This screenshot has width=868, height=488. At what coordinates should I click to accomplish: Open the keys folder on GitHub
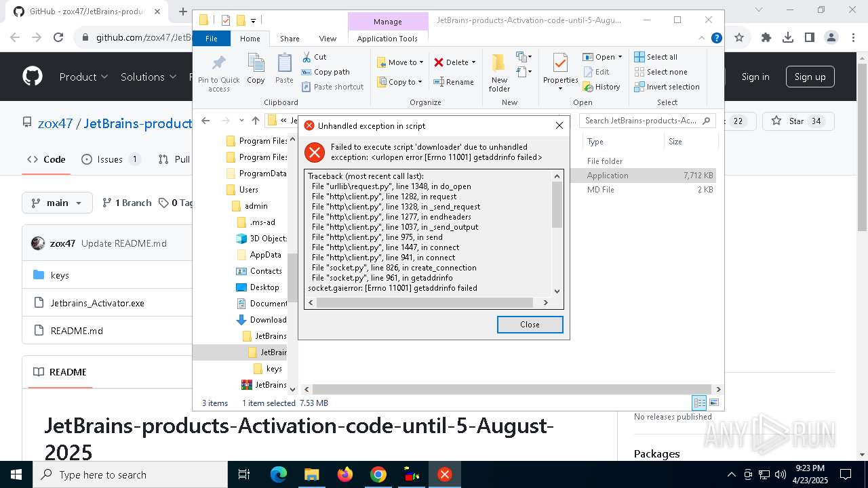pyautogui.click(x=60, y=275)
